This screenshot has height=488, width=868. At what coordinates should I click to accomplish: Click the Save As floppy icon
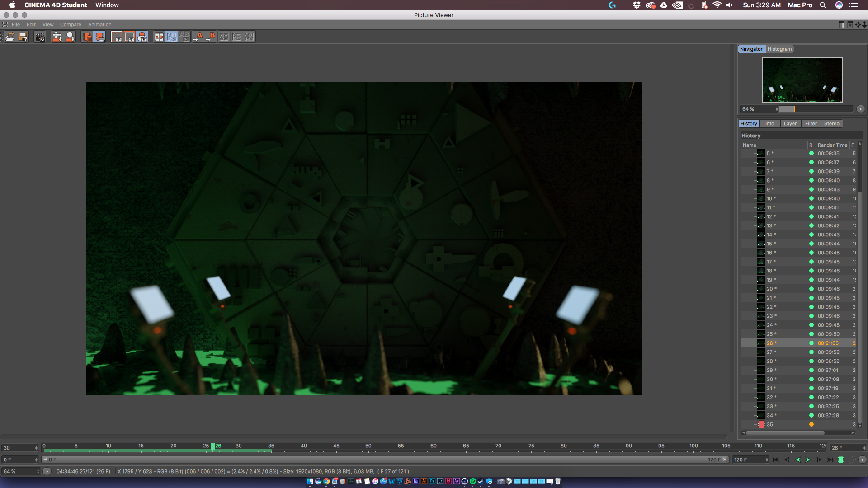(x=23, y=37)
